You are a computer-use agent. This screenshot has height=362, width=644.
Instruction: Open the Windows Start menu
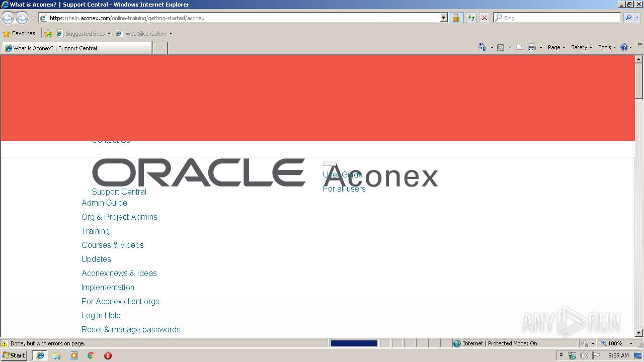[14, 355]
